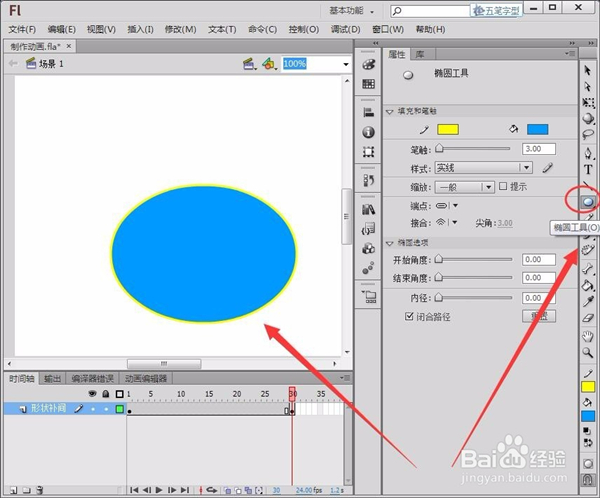
Task: Select the Eraser tool
Action: tap(588, 318)
